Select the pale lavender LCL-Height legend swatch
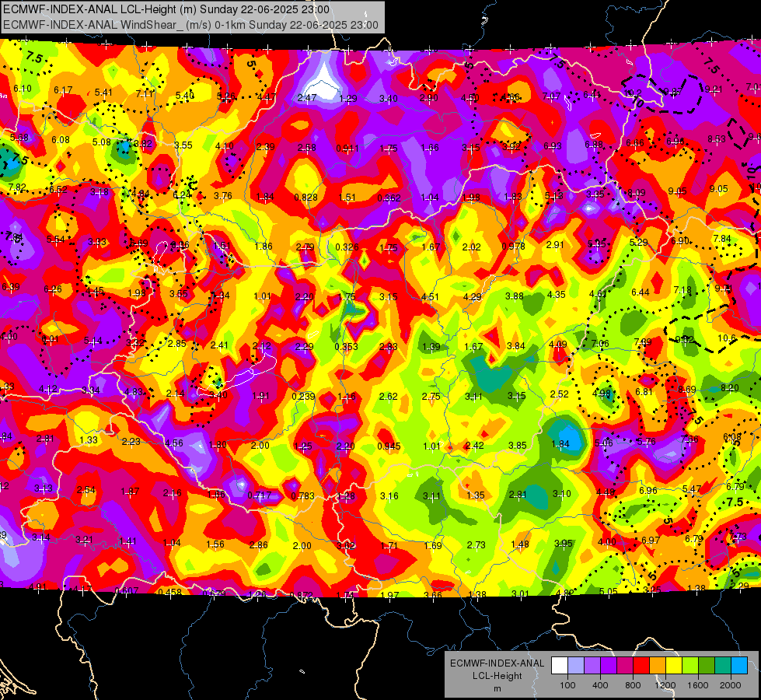 (575, 666)
